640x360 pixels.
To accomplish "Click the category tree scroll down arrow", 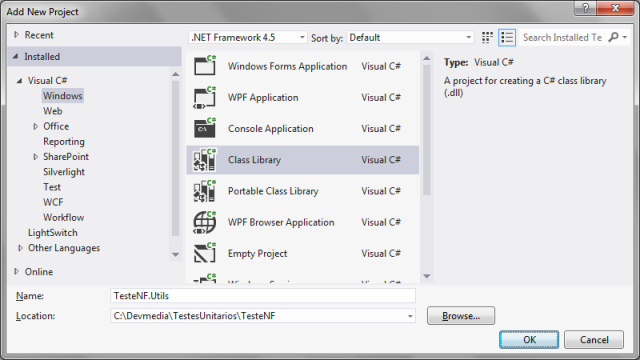I will 176,255.
